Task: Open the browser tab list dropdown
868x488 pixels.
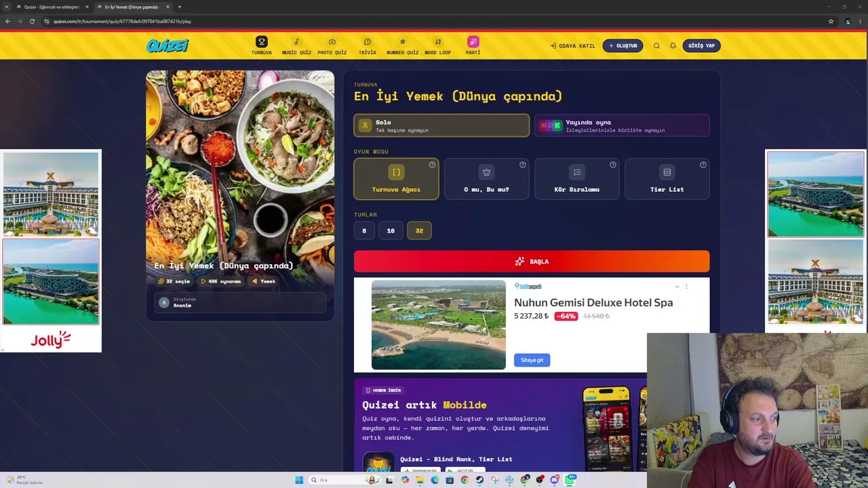Action: tap(7, 7)
